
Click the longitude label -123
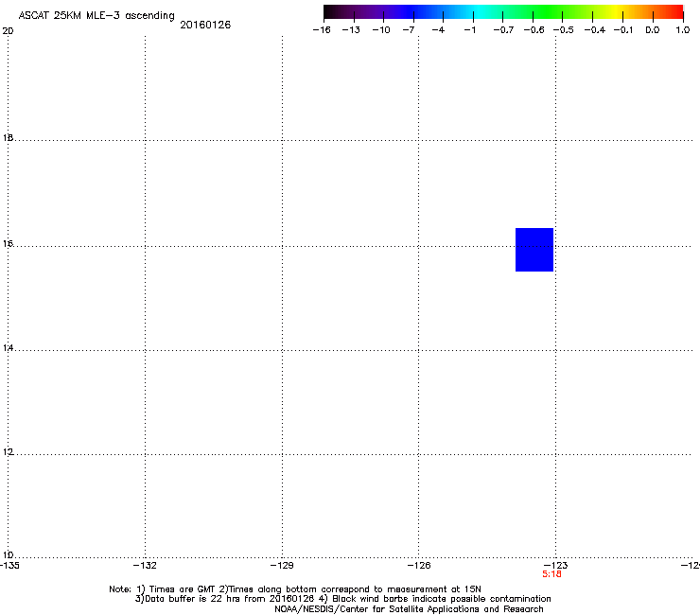[556, 566]
